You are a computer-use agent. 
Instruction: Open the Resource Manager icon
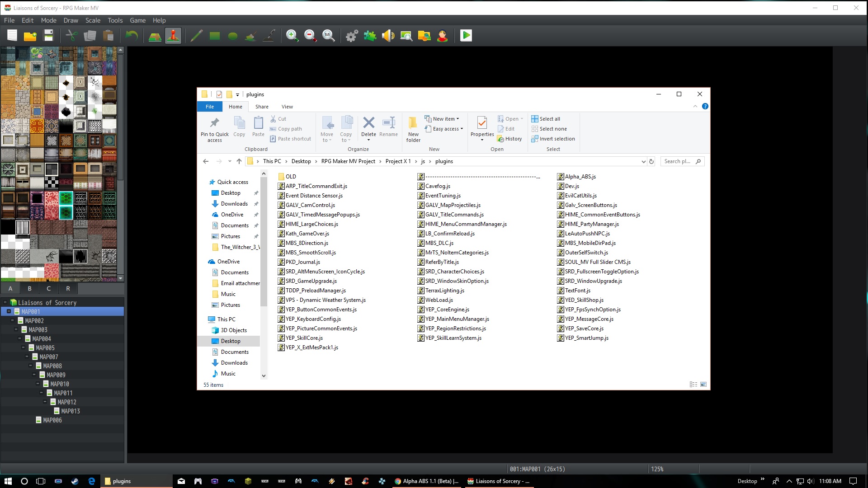coord(424,36)
